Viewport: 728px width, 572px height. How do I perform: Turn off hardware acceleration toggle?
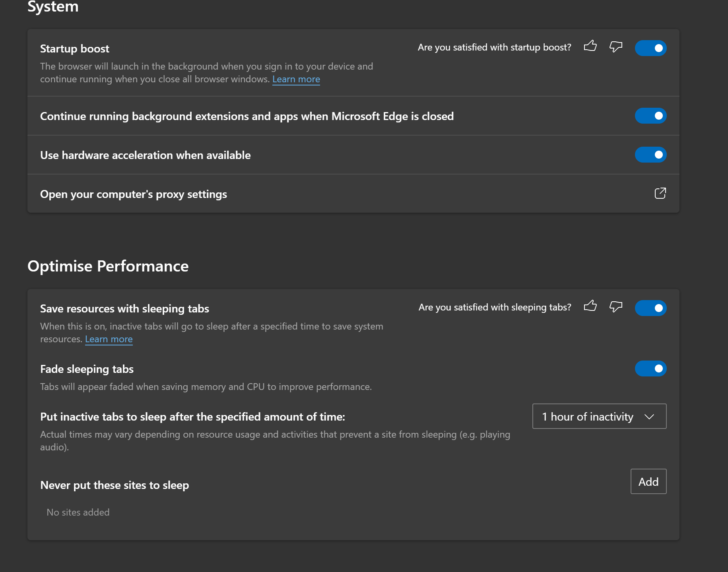650,155
